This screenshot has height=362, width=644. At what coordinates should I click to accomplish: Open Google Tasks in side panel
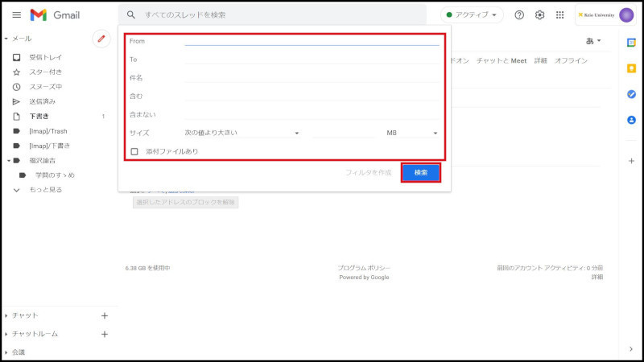click(x=631, y=94)
